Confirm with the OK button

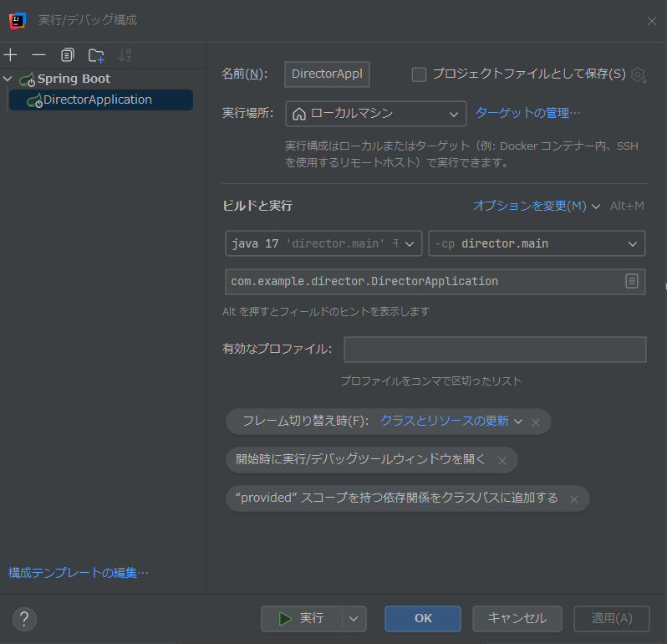click(423, 618)
